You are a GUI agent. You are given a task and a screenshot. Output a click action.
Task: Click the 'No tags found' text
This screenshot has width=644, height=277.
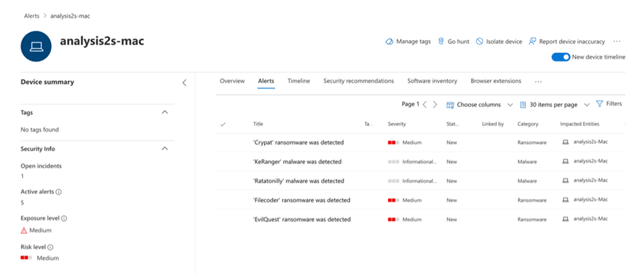[x=39, y=130]
